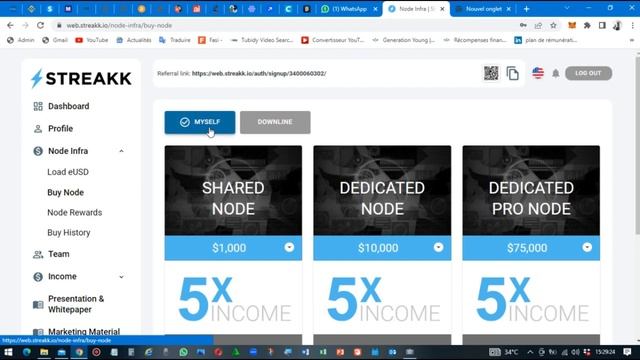
Task: Open the Buy History page
Action: pos(69,233)
